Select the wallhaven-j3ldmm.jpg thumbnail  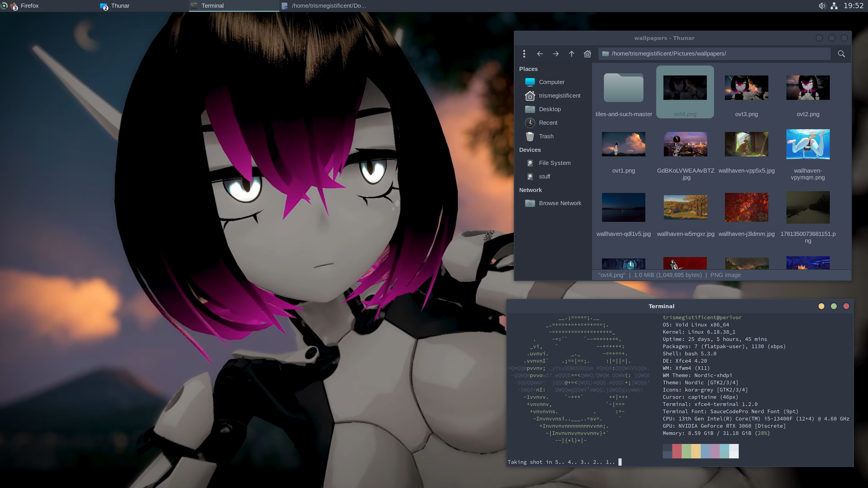pos(746,207)
